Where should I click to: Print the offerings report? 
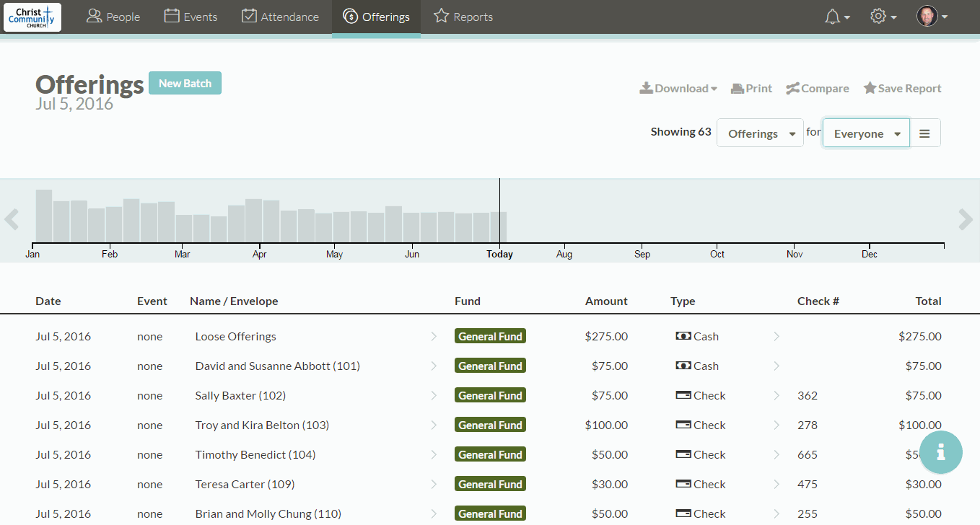[751, 89]
